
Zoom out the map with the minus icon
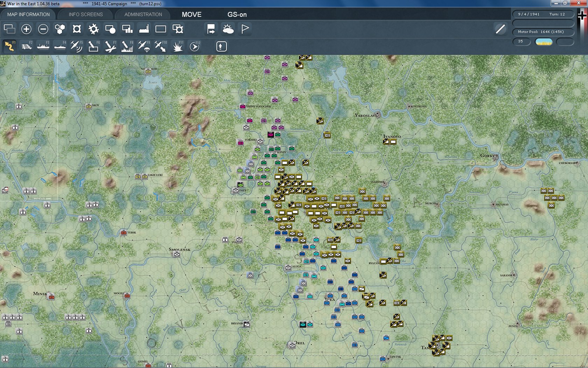click(43, 29)
